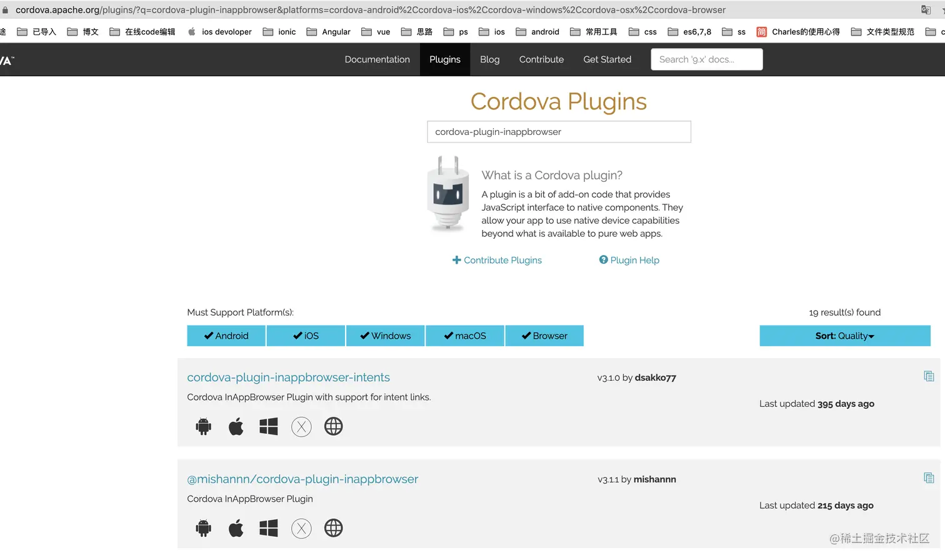Click Windows icon under cordova-plugin-inappbrowser-intents
Screen dimensions: 945x560
(269, 426)
